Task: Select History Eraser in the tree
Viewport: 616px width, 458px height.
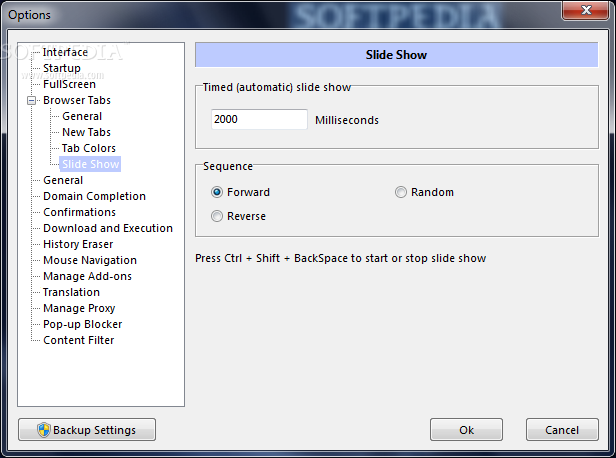Action: pyautogui.click(x=78, y=244)
